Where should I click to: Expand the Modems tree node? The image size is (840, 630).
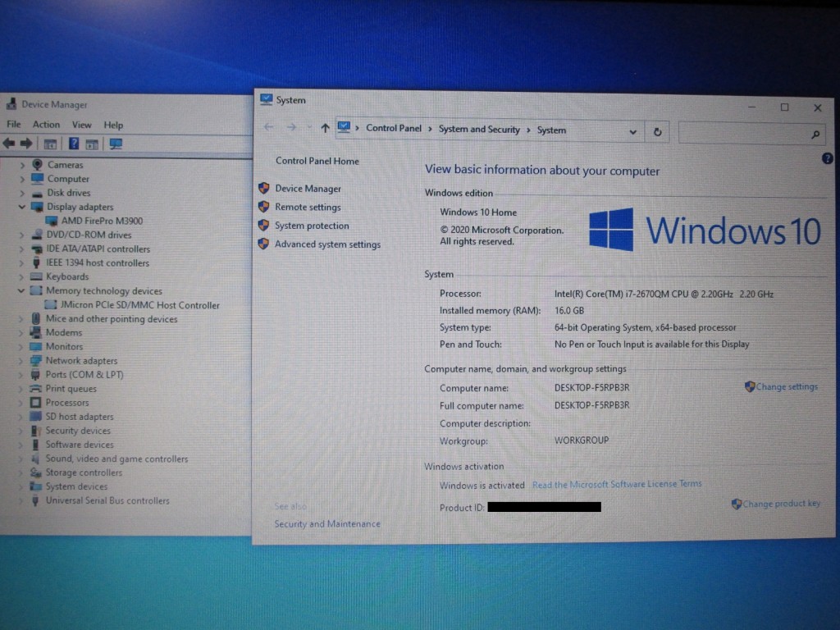coord(21,333)
